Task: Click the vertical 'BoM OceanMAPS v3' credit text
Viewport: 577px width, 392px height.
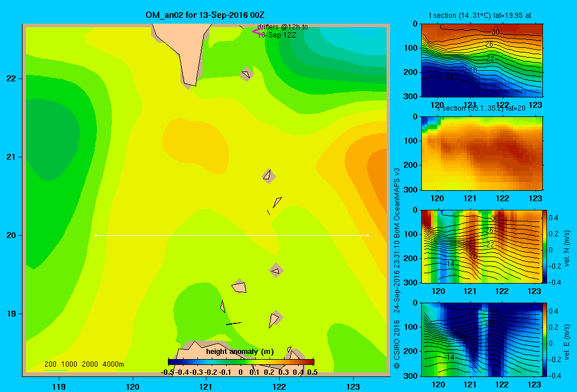Action: pyautogui.click(x=397, y=202)
